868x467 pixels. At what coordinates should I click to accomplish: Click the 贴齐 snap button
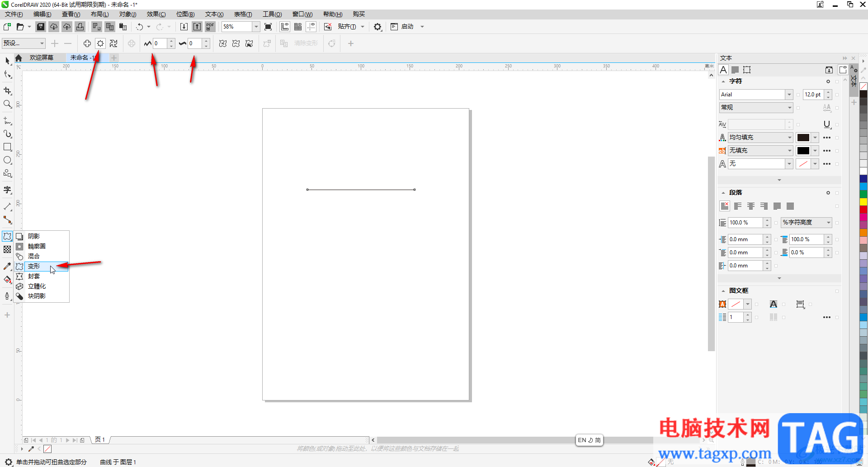[x=347, y=27]
